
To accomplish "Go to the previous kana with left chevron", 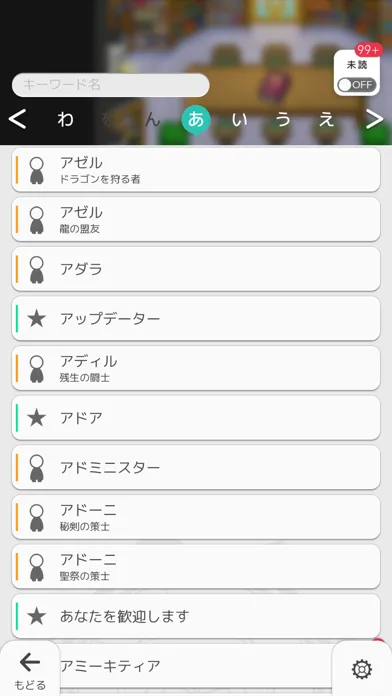I will tap(17, 119).
